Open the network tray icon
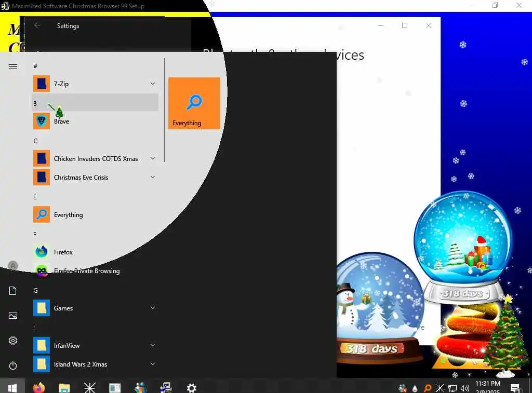The width and height of the screenshot is (532, 393). coord(453,388)
